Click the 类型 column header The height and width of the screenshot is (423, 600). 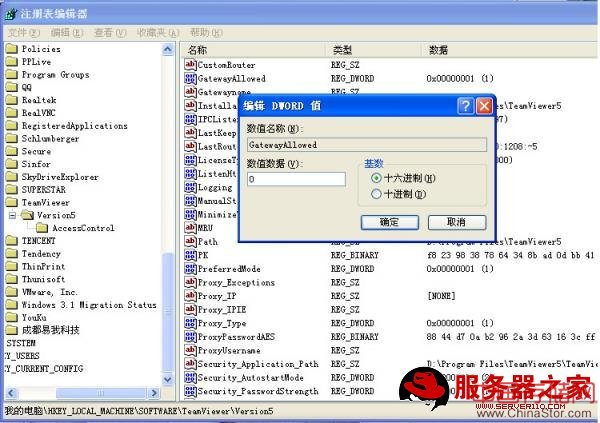tap(343, 49)
